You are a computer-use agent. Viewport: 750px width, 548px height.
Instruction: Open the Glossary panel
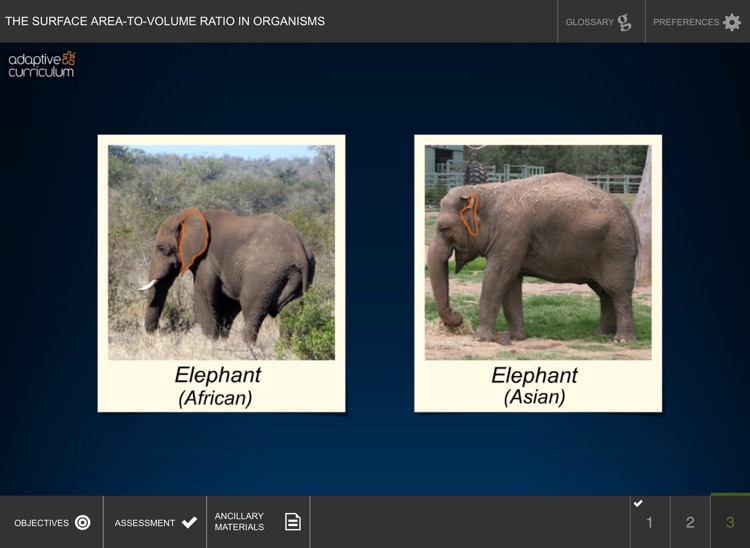tap(601, 22)
